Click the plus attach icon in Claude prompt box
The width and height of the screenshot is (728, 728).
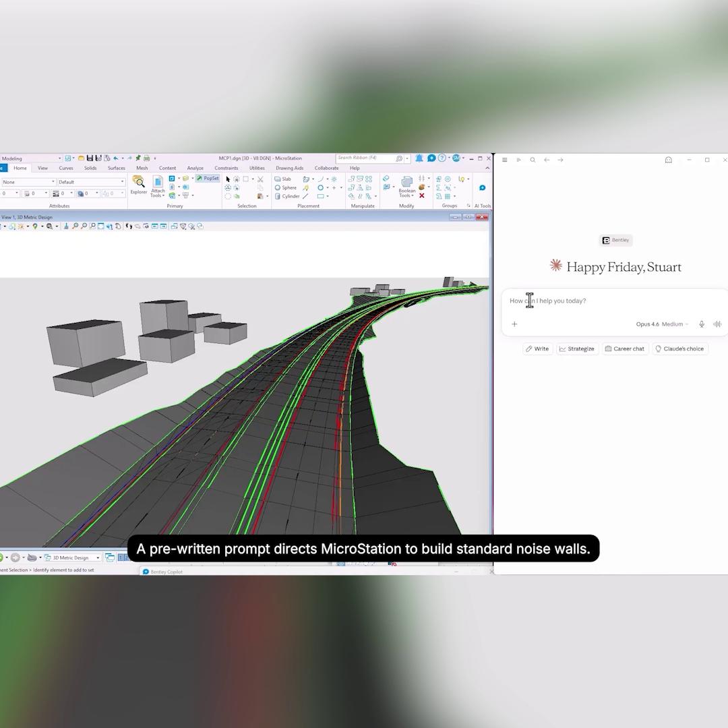click(x=514, y=324)
